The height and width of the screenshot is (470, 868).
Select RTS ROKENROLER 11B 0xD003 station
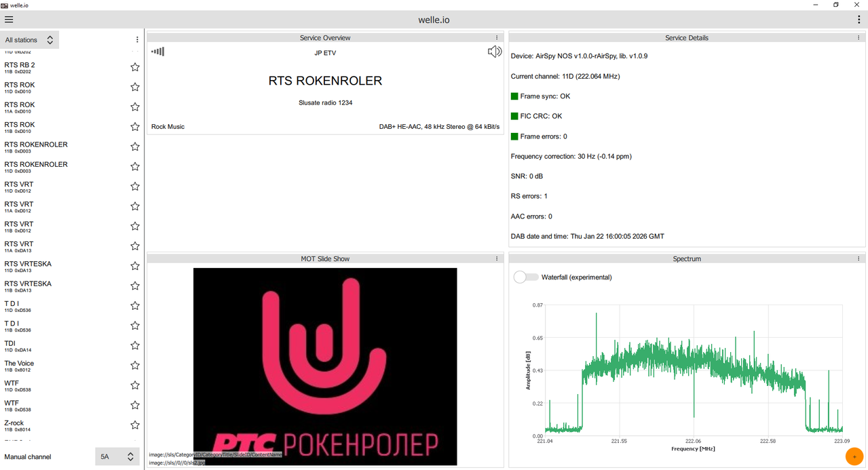click(x=64, y=146)
